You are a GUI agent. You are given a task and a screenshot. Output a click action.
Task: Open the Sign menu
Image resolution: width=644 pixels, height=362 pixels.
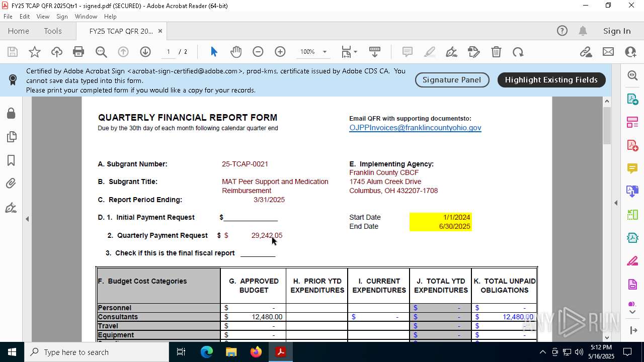point(62,17)
